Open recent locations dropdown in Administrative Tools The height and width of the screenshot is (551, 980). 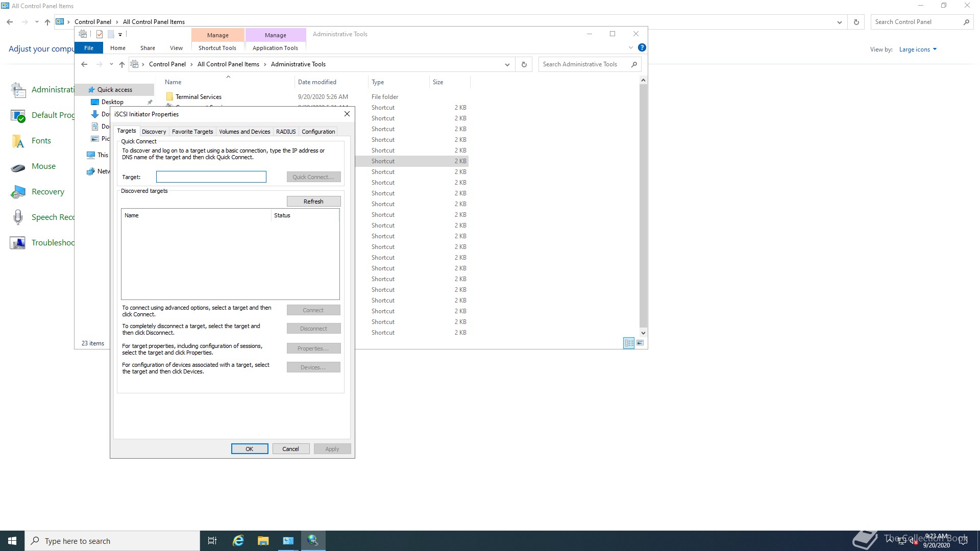coord(111,64)
